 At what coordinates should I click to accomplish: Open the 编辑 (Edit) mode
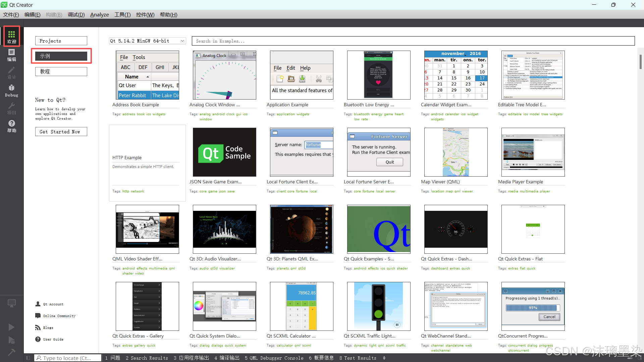point(12,55)
